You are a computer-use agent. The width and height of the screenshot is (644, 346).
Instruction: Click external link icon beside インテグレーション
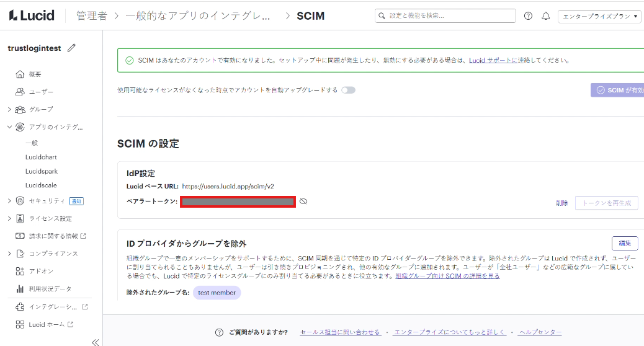tap(85, 306)
